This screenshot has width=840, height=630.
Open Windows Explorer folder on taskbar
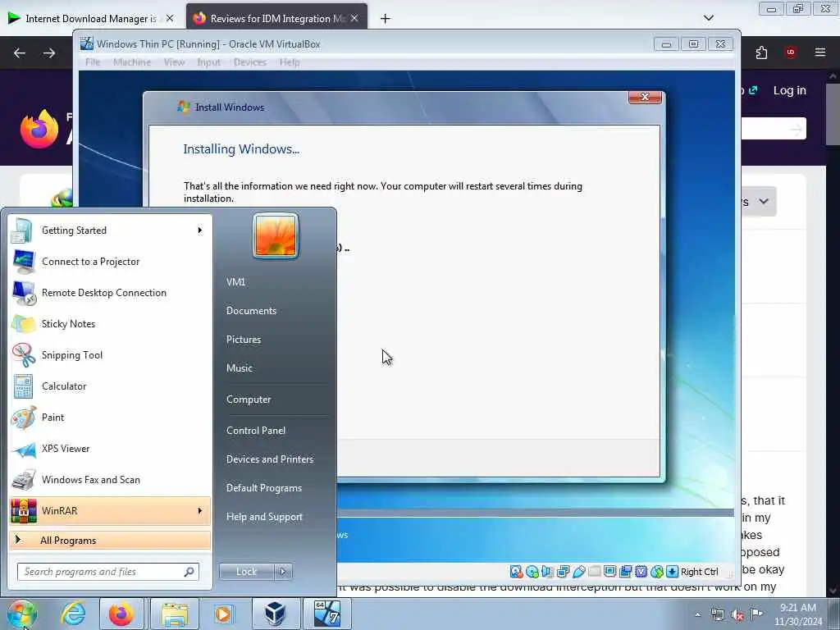tap(175, 614)
